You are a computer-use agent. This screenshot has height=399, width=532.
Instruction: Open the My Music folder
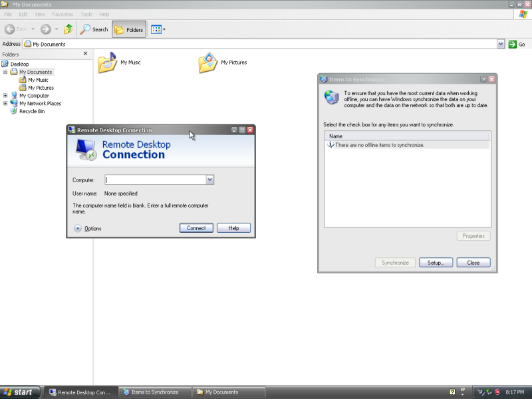coord(106,63)
